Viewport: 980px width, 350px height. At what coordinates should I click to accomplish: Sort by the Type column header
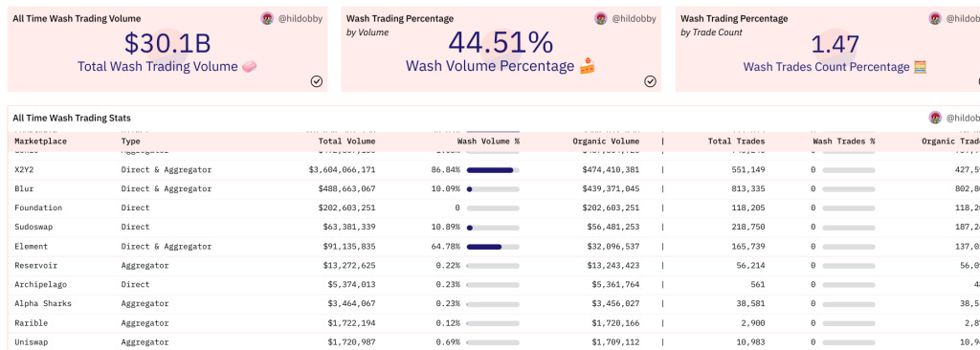[x=130, y=142]
